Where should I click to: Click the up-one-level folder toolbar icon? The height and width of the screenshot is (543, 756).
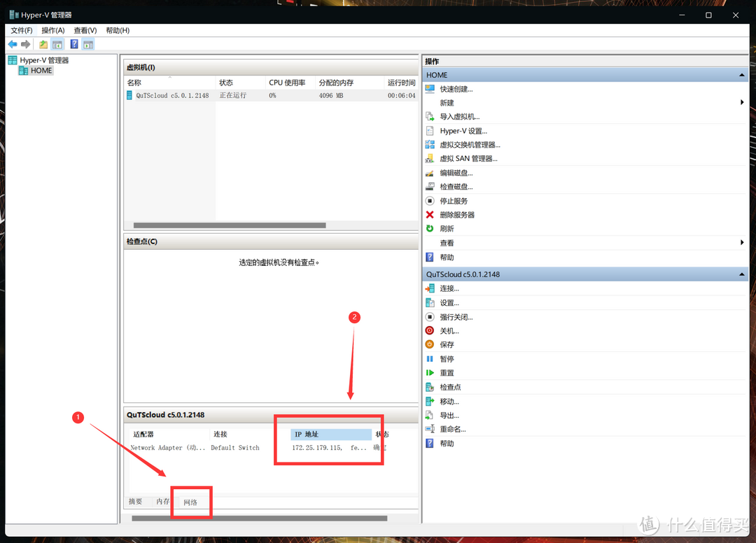[x=43, y=44]
